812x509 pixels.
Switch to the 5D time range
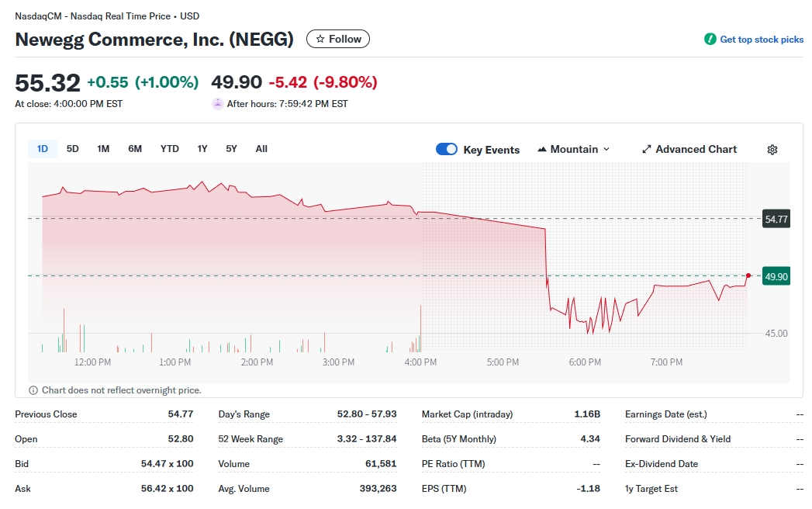point(72,149)
